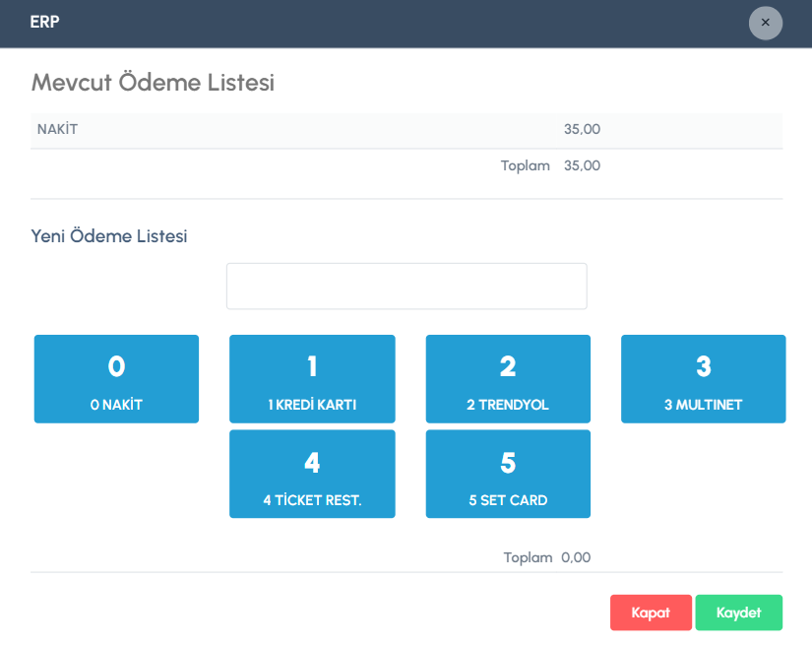Viewport: 812px width, 645px height.
Task: Select the 0 NAKİT payment button
Action: [116, 379]
